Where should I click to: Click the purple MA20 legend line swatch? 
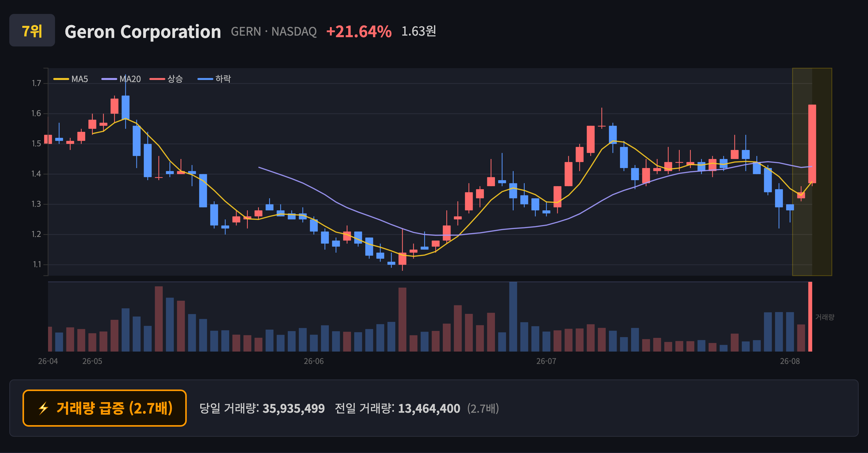click(109, 79)
